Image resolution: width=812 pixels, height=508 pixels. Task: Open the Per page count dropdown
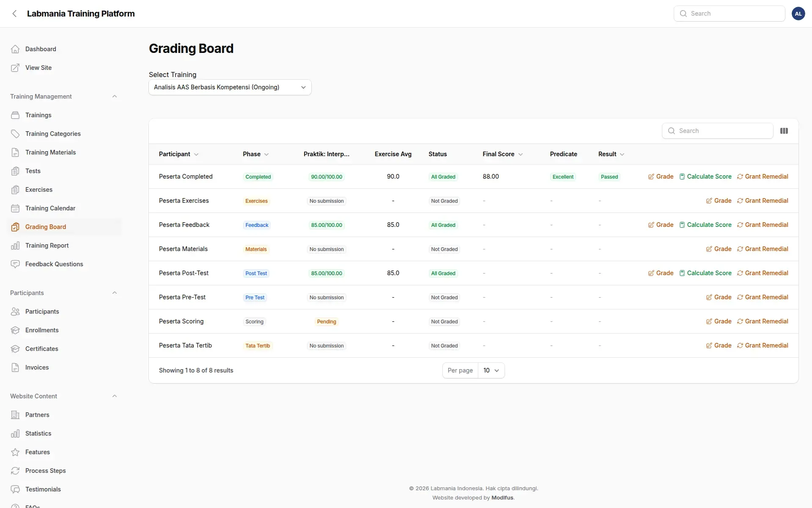tap(491, 370)
